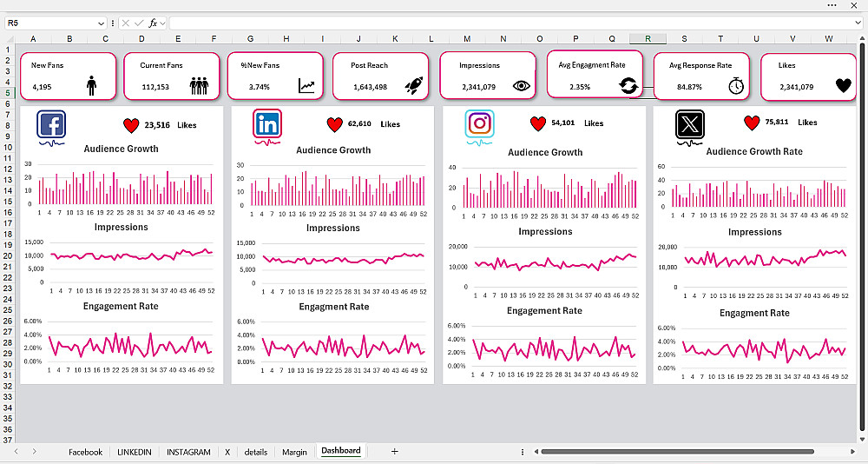
Task: Click red heart beside 62,610 Likes
Action: pos(335,125)
